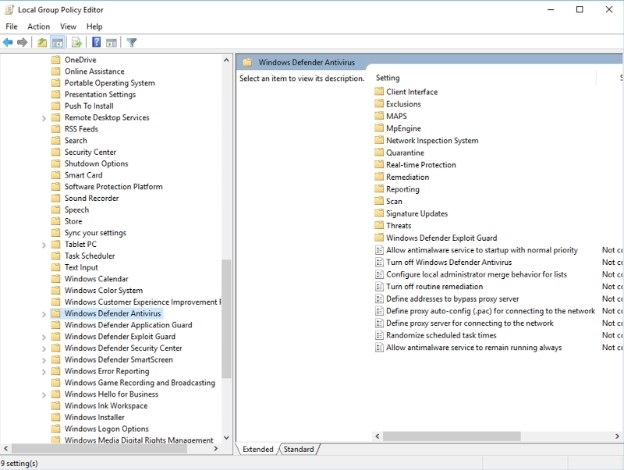Image resolution: width=624 pixels, height=470 pixels.
Task: Open the Real-time Protection folder
Action: point(420,165)
